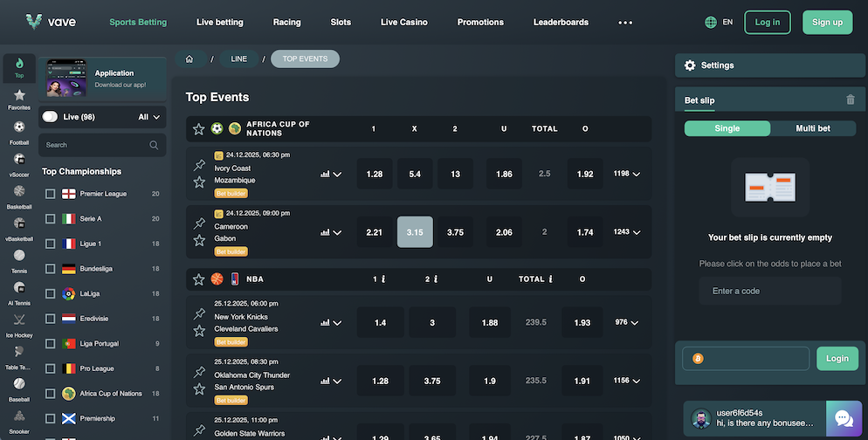Image resolution: width=868 pixels, height=440 pixels.
Task: Expand 1156 markets for Thunder match
Action: click(627, 381)
